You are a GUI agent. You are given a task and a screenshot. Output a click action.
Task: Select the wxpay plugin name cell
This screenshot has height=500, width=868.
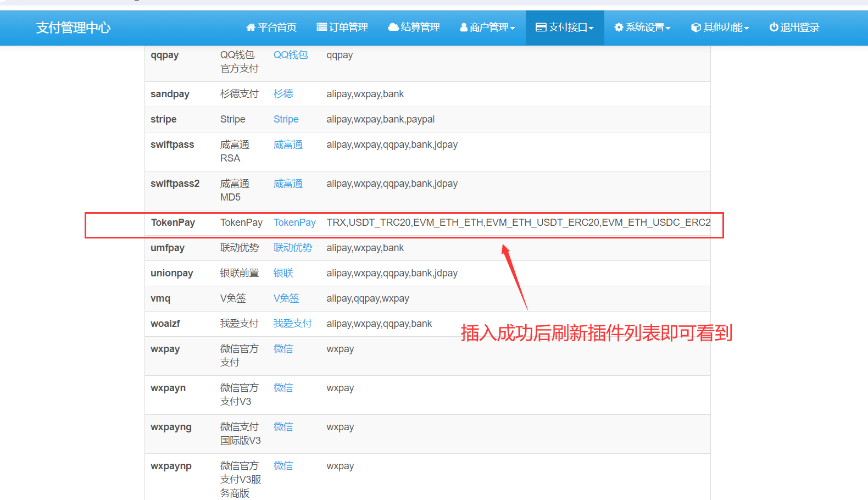pyautogui.click(x=165, y=349)
